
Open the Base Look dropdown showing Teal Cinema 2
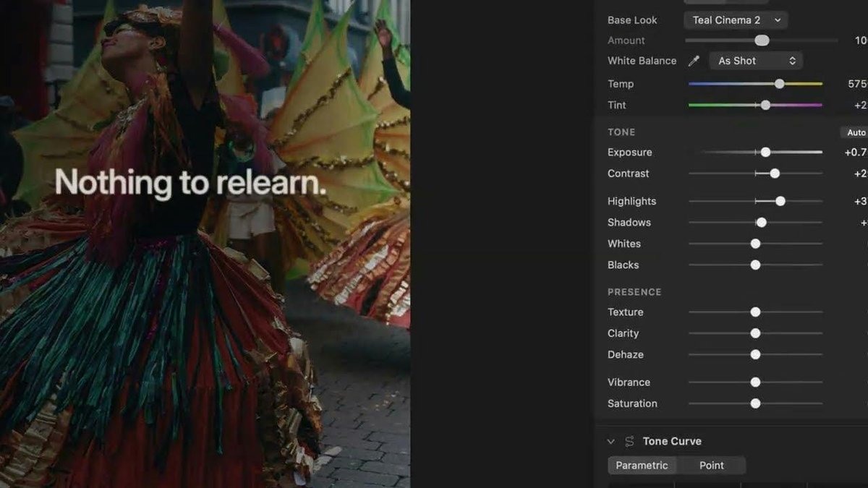click(x=736, y=20)
